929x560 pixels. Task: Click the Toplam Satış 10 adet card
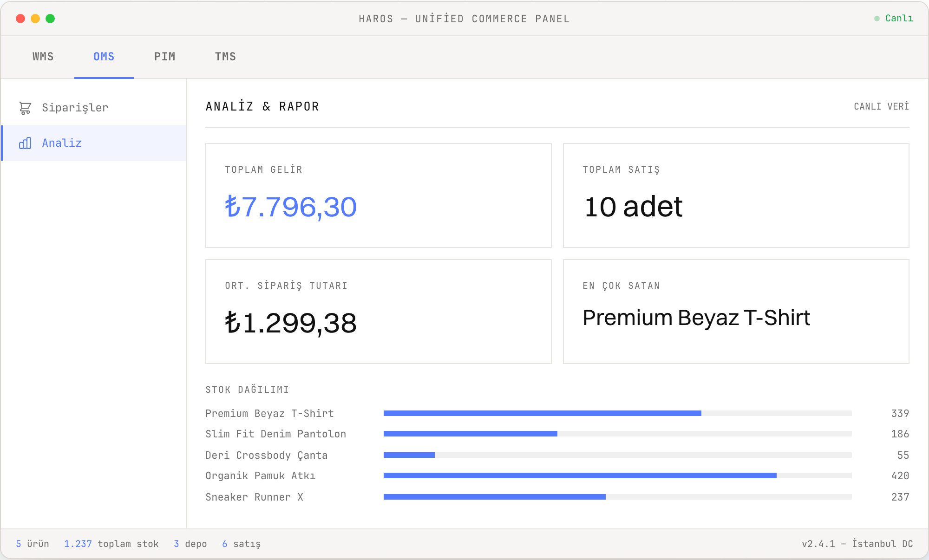pyautogui.click(x=736, y=195)
